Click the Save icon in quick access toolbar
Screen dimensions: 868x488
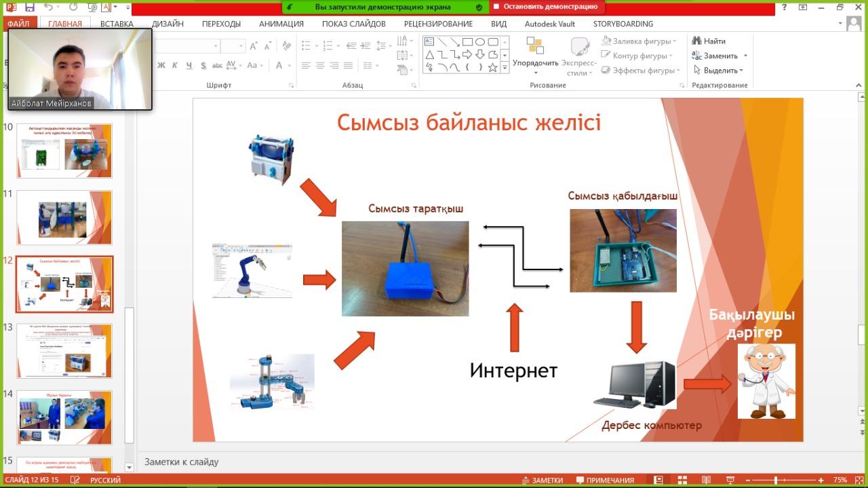coord(29,7)
